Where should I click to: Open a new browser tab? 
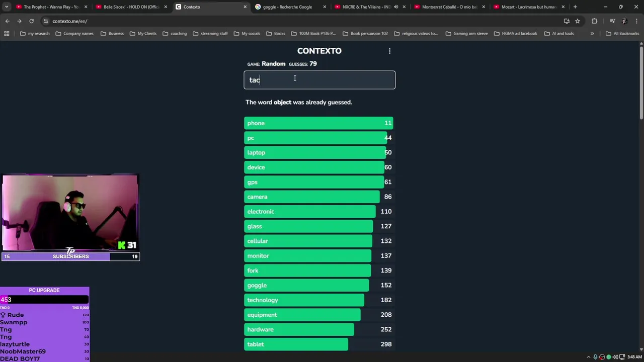click(575, 7)
